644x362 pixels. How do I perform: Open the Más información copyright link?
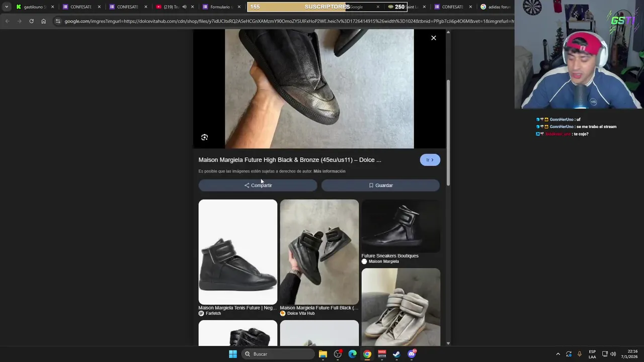pos(329,171)
